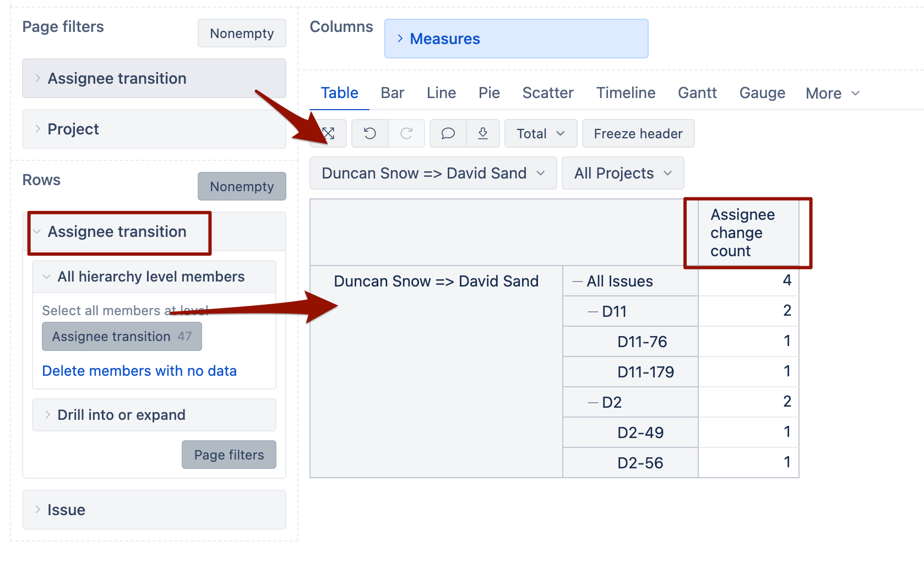Switch to the Gantt chart tab

pyautogui.click(x=697, y=93)
